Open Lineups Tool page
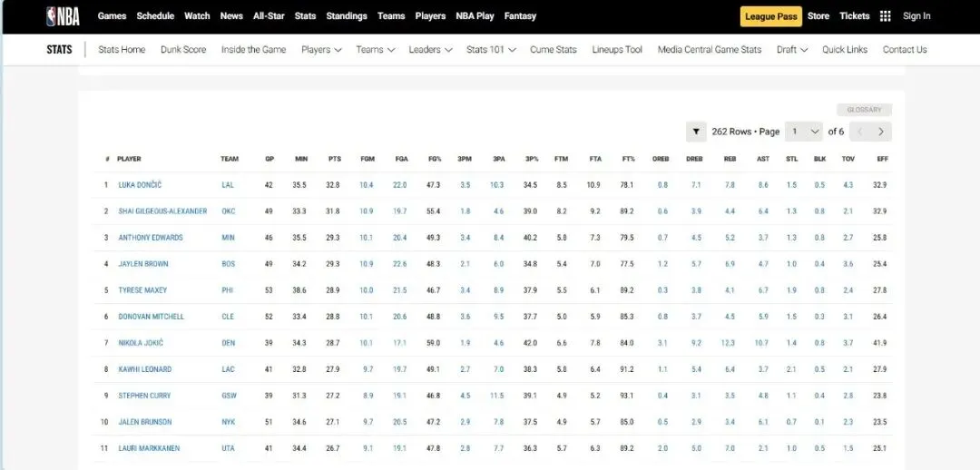The width and height of the screenshot is (980, 470). click(x=617, y=50)
